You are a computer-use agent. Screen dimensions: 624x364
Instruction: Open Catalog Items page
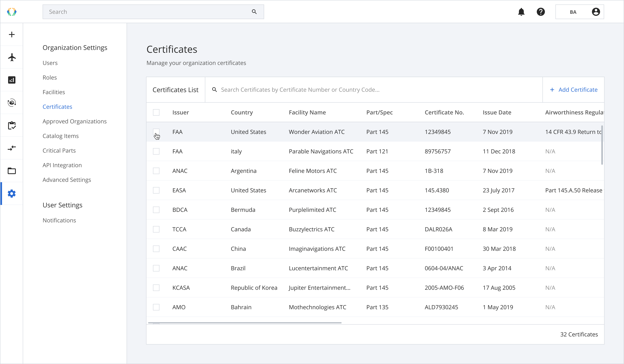[61, 136]
